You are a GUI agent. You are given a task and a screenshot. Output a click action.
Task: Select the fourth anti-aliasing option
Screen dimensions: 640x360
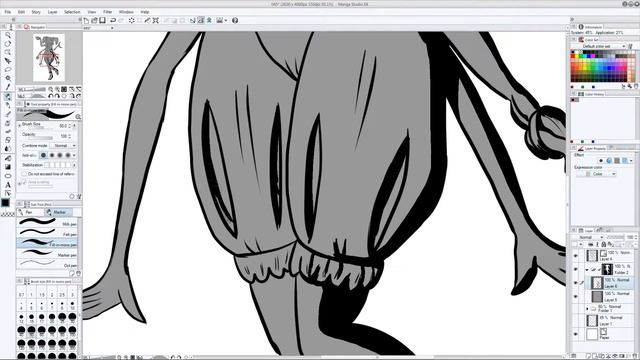tap(68, 155)
